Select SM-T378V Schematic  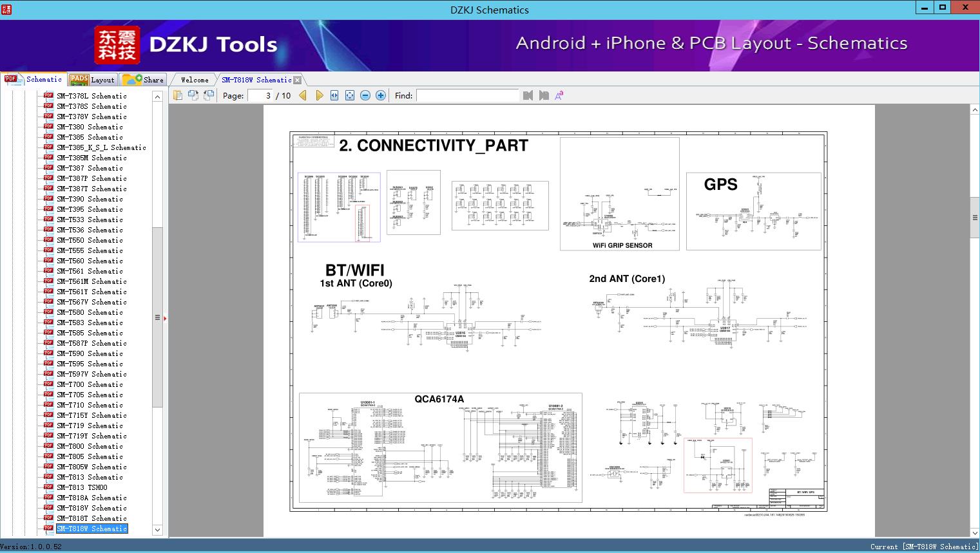point(91,117)
